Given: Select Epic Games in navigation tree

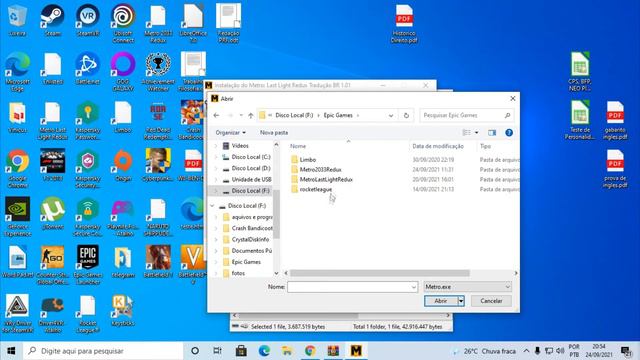Looking at the screenshot, I should 246,262.
